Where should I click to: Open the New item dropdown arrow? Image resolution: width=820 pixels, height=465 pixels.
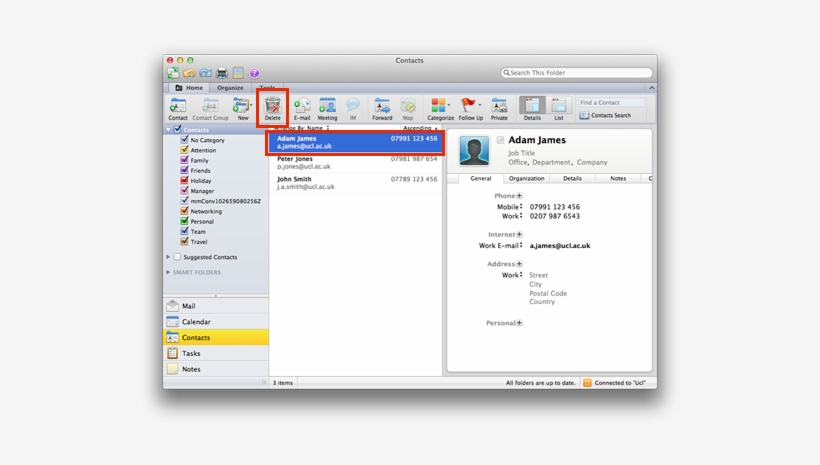point(251,105)
